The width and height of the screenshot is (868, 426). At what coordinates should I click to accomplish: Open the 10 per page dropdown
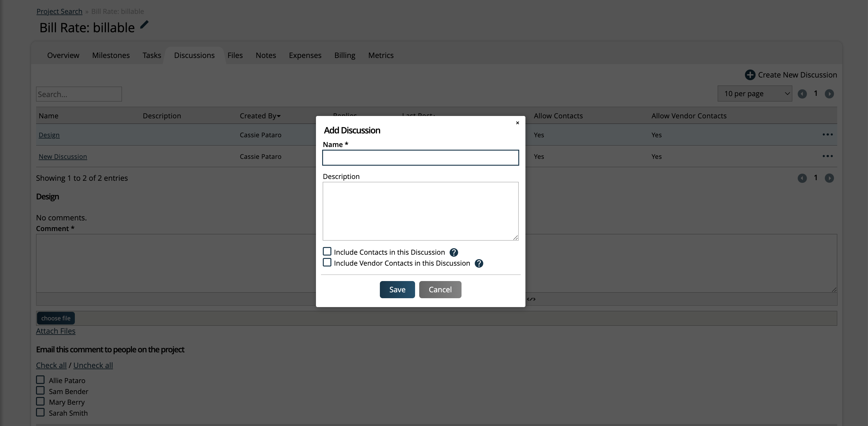coord(755,94)
